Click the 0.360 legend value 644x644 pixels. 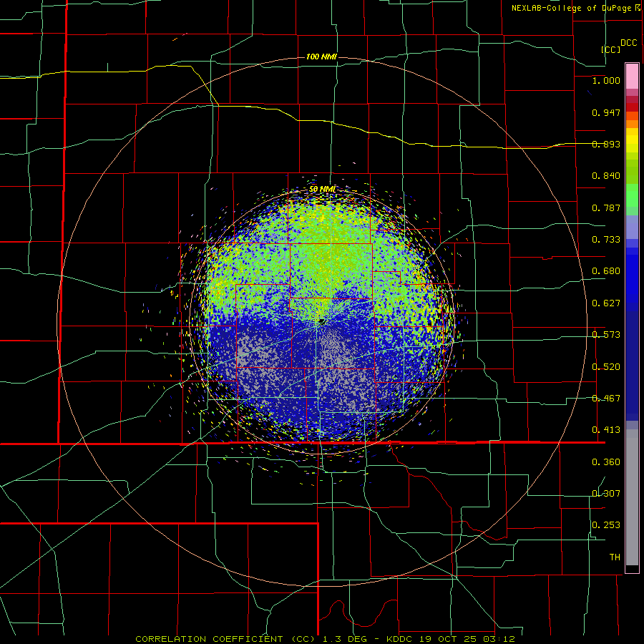pyautogui.click(x=606, y=462)
